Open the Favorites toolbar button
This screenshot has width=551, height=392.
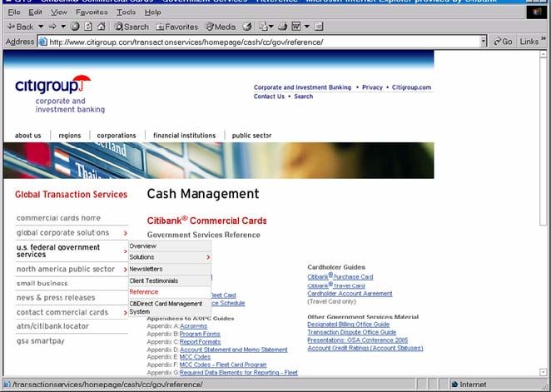tap(176, 27)
